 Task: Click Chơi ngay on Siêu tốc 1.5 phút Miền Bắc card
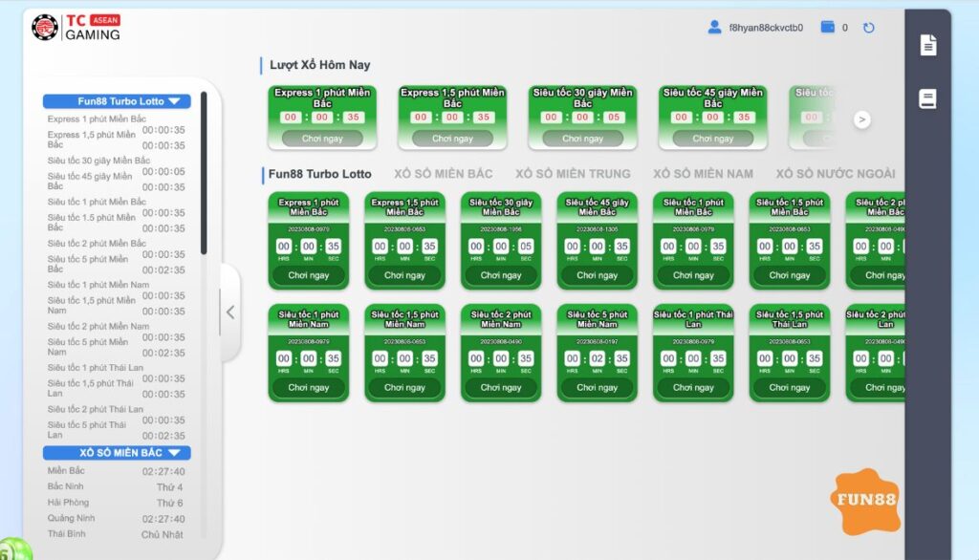(789, 275)
